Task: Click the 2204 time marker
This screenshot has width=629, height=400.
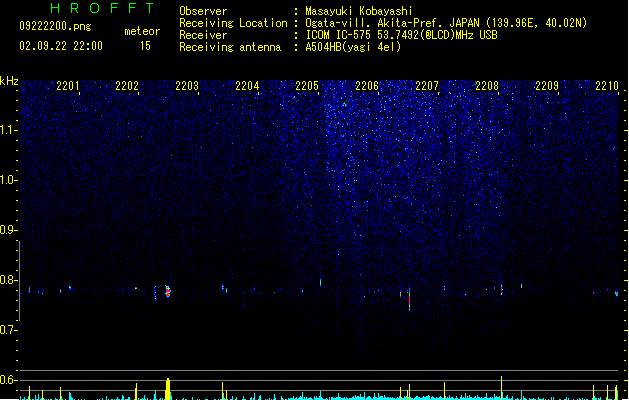Action: coord(247,85)
